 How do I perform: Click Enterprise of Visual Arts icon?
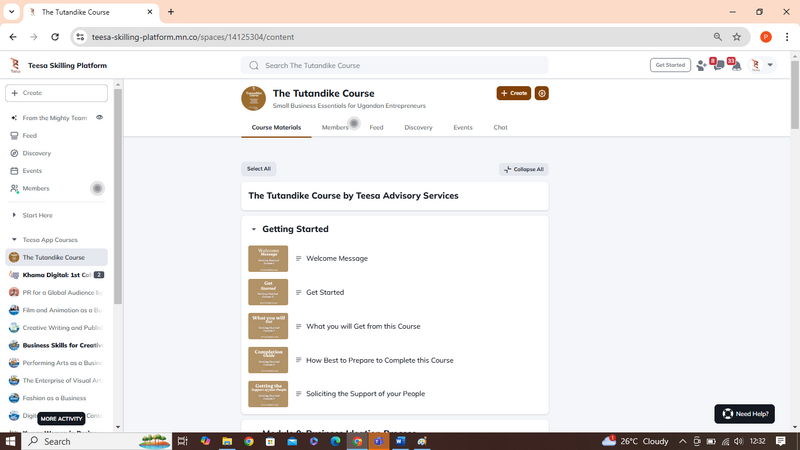[14, 381]
